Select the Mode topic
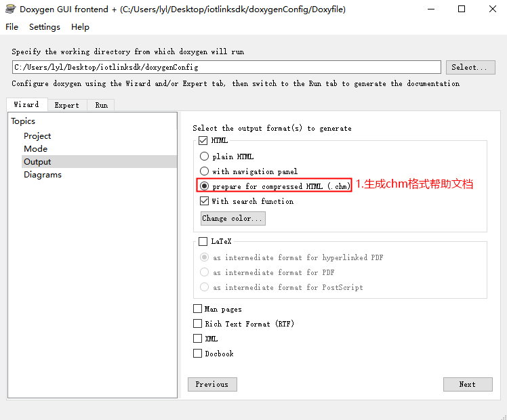The width and height of the screenshot is (507, 420). point(35,149)
